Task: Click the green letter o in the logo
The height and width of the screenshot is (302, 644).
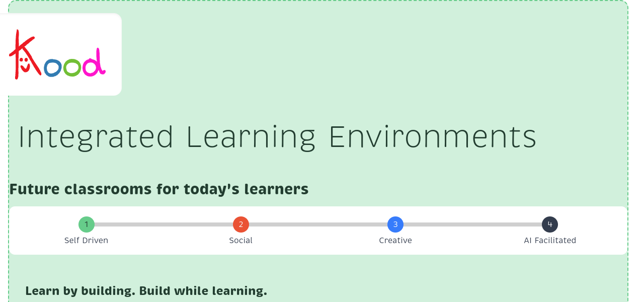Action: pos(72,67)
